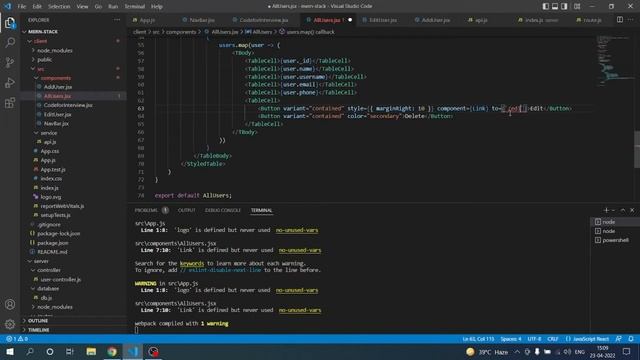The image size is (640, 360).
Task: Click the first no-unused-vars terminal link
Action: [297, 230]
